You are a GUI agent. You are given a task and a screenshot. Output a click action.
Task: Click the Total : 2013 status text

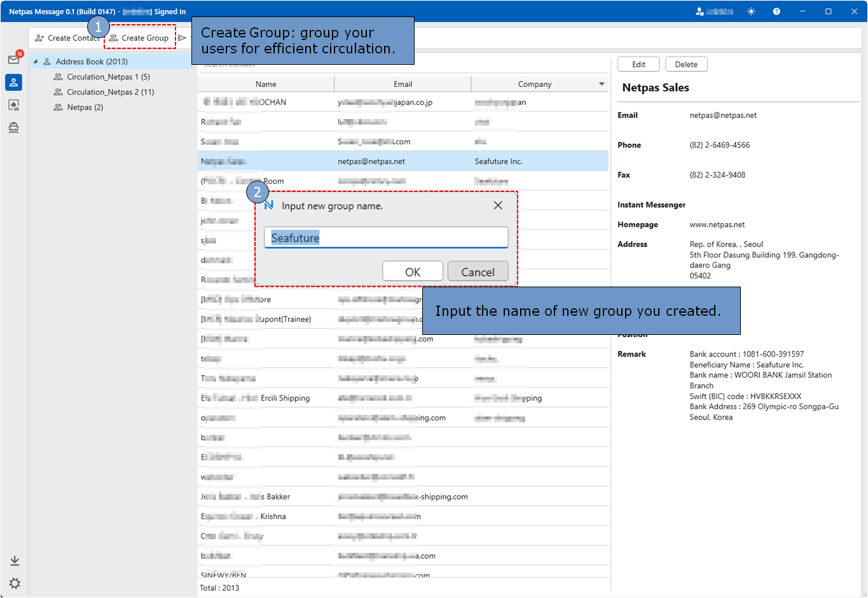click(x=219, y=588)
